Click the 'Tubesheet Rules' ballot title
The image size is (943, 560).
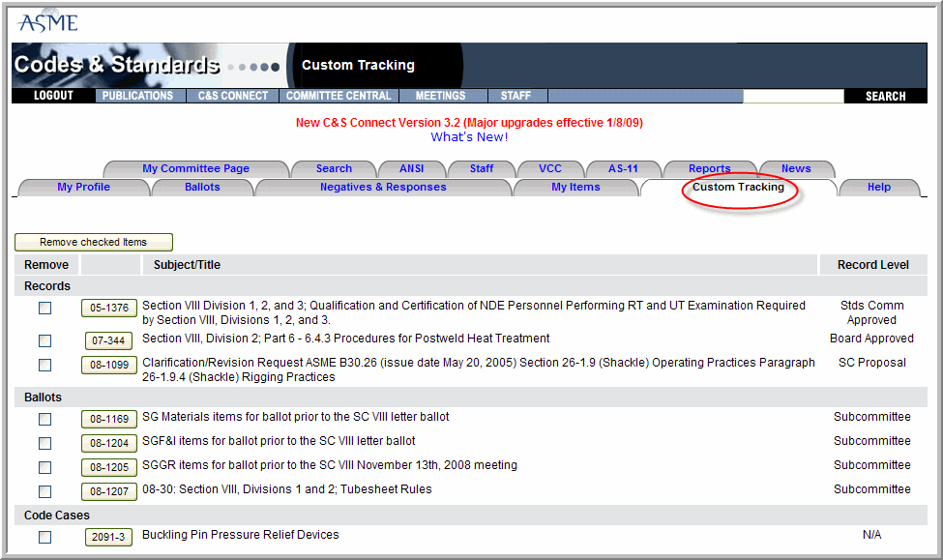pyautogui.click(x=287, y=489)
